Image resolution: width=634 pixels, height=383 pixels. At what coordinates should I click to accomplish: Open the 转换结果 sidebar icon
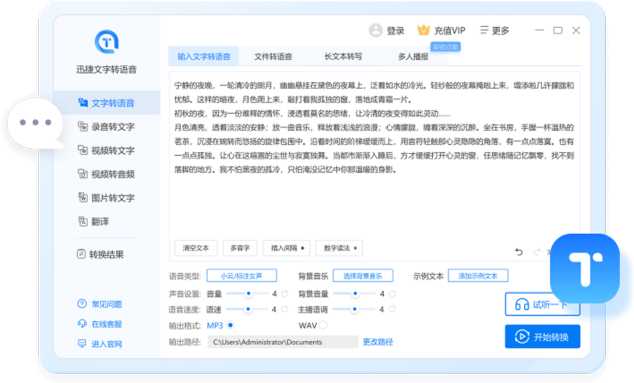click(81, 254)
